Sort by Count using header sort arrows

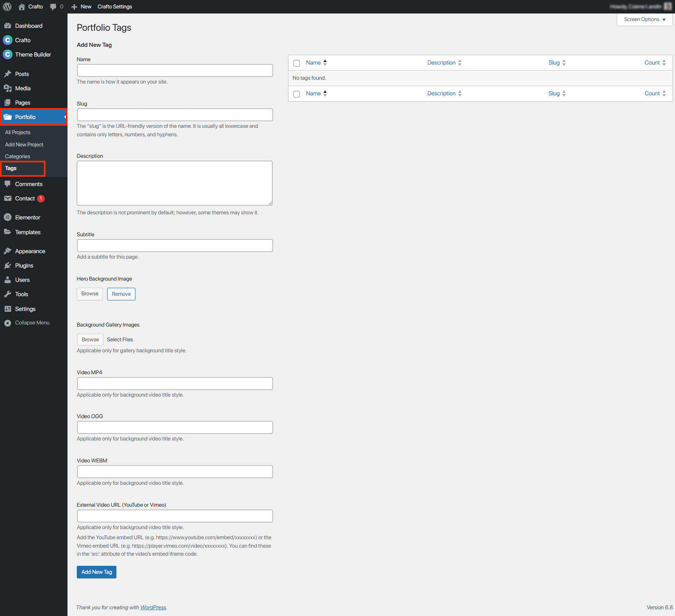point(664,62)
